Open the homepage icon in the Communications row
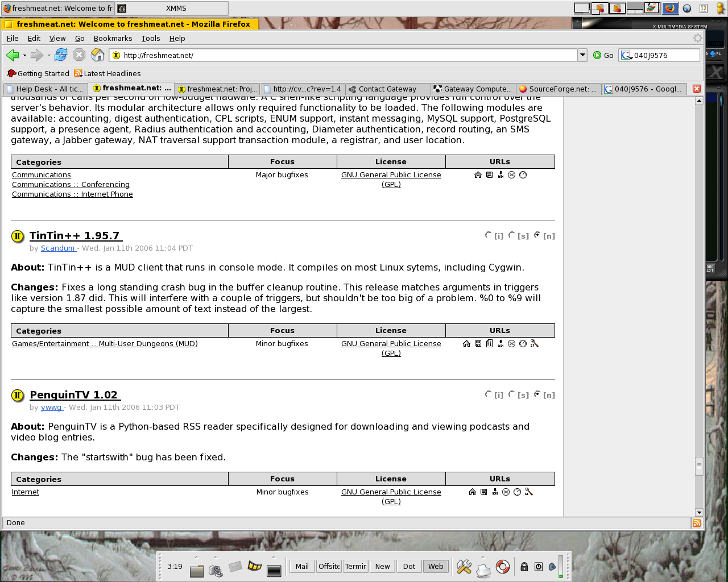 coord(478,174)
